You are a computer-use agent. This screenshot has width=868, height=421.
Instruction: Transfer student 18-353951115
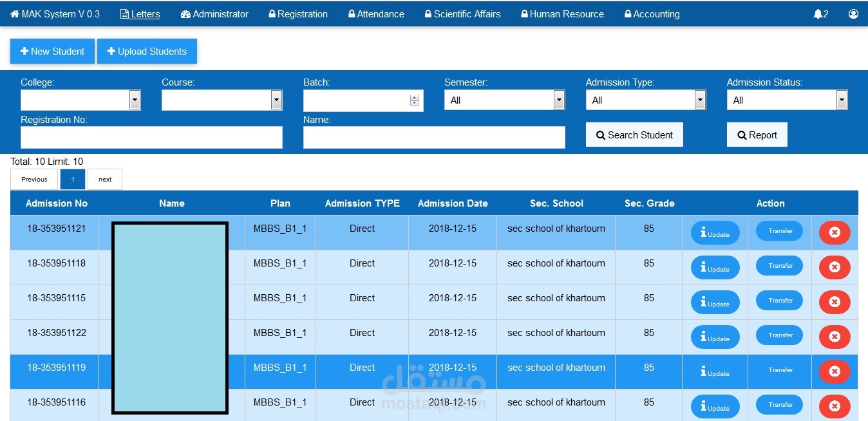pyautogui.click(x=779, y=301)
